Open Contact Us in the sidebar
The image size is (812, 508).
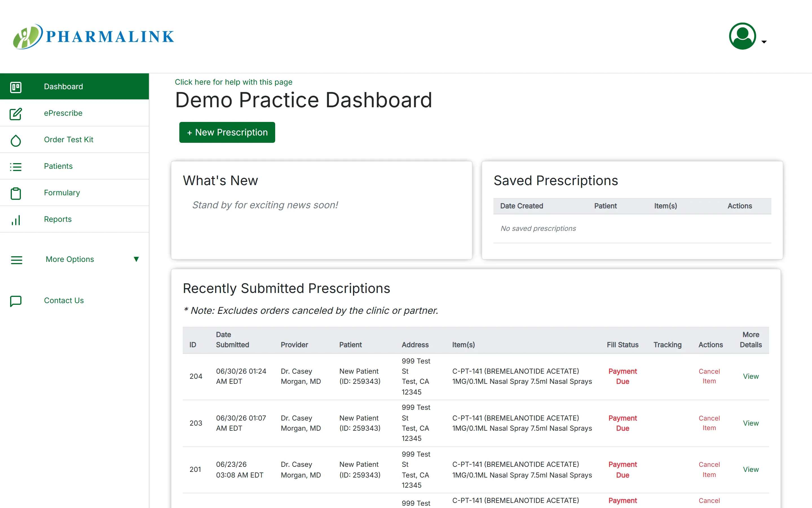tap(64, 300)
